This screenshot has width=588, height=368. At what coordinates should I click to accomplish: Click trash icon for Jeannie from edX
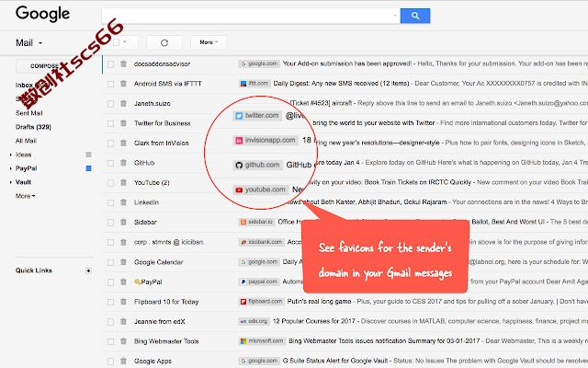[123, 321]
